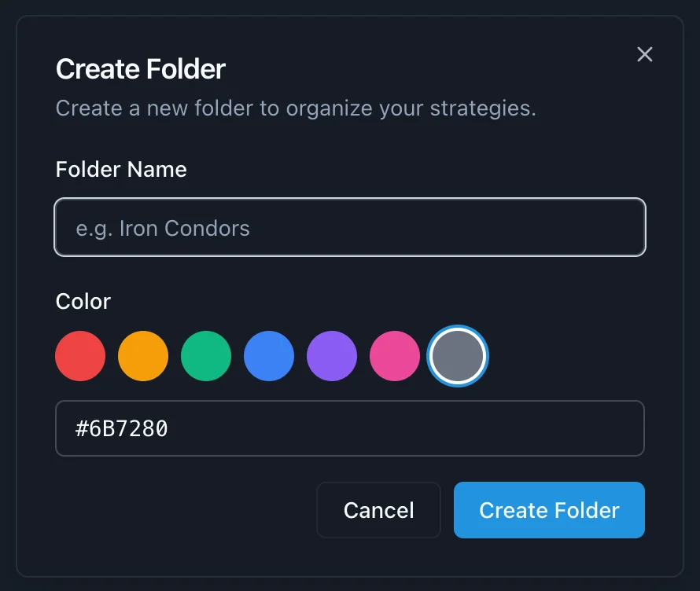This screenshot has height=591, width=700.
Task: Pick the purple color swatch
Action: (x=332, y=356)
